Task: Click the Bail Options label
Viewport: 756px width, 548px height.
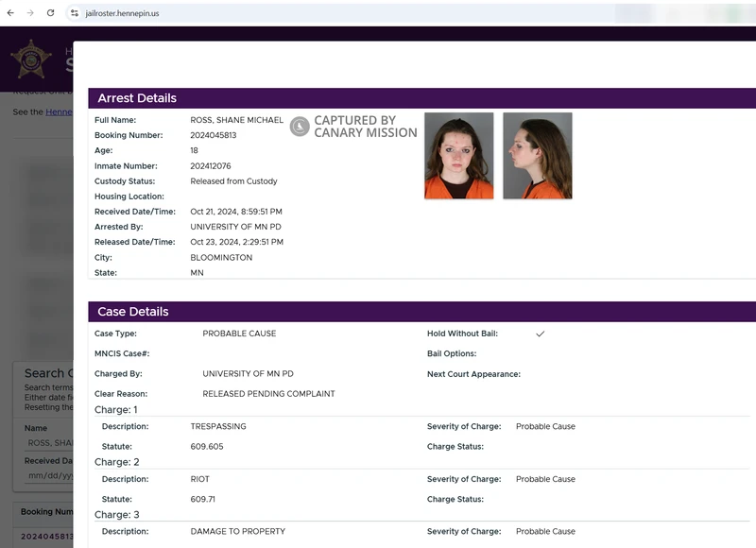Action: click(452, 353)
